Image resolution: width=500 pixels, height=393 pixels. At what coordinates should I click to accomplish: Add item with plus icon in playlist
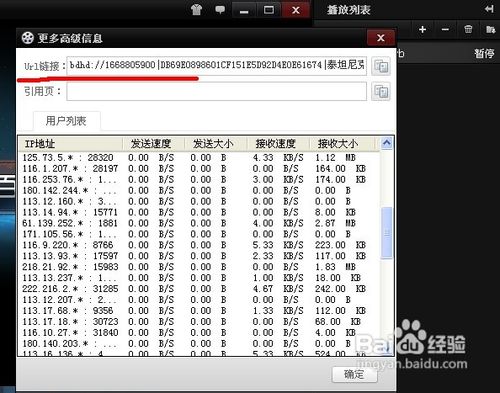(423, 29)
